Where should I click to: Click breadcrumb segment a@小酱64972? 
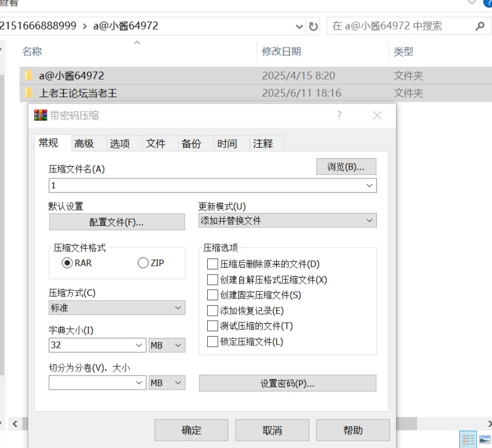(x=125, y=26)
